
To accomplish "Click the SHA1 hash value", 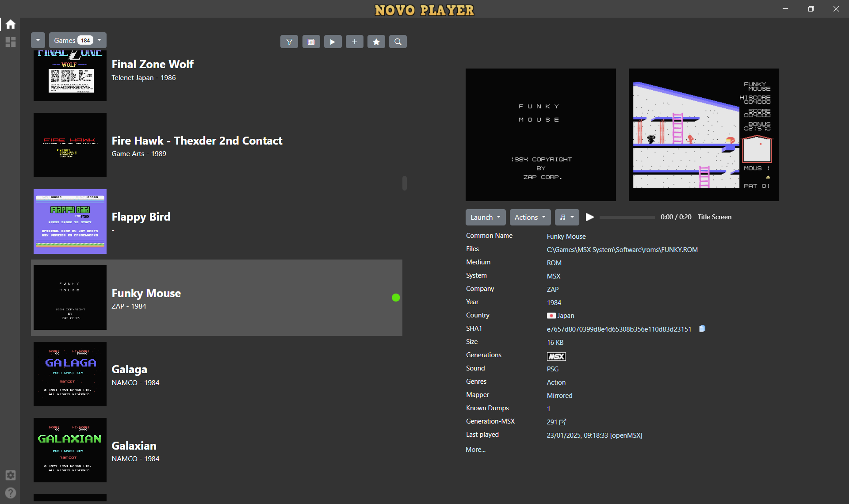I will pyautogui.click(x=619, y=329).
